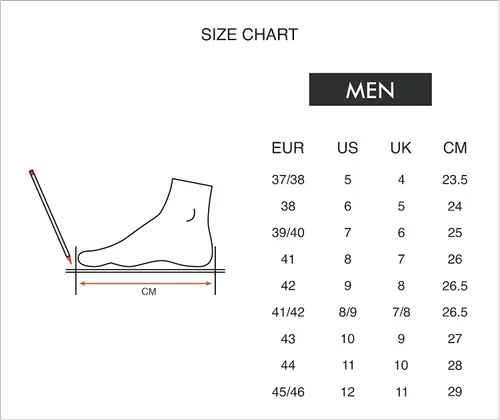Screen dimensions: 500x420
Task: Click the SIZE CHART title
Action: 249,35
